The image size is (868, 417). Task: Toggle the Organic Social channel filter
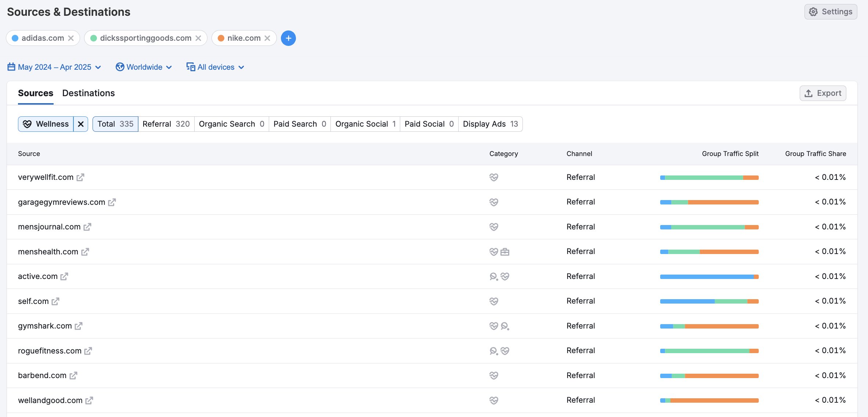click(x=365, y=124)
